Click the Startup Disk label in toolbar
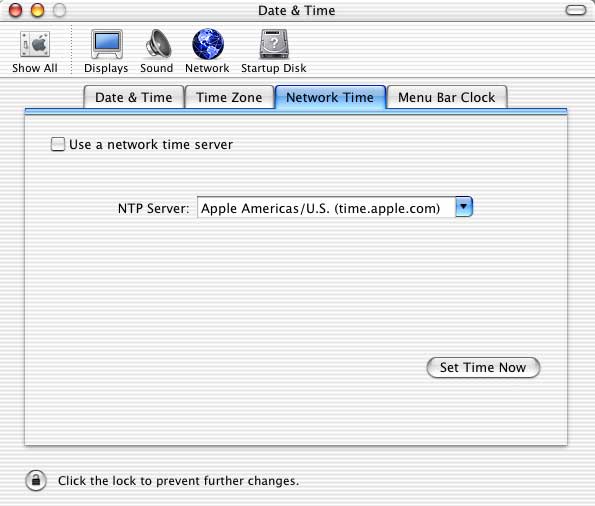This screenshot has width=595, height=506. (274, 68)
